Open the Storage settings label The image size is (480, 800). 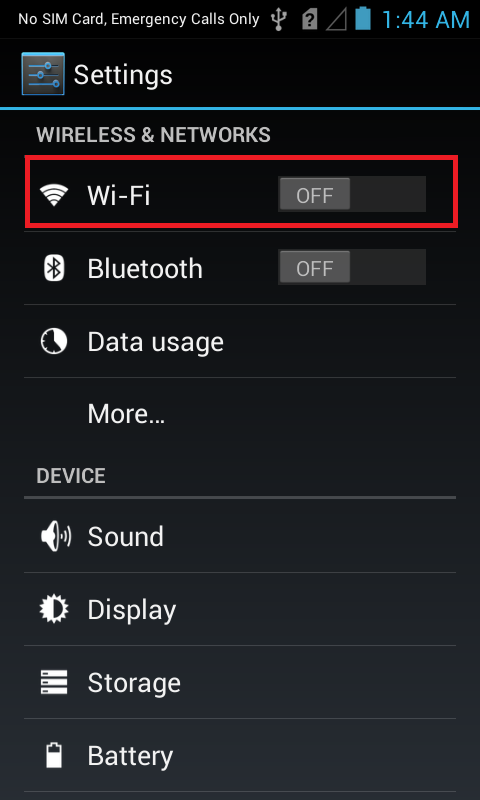coord(134,683)
